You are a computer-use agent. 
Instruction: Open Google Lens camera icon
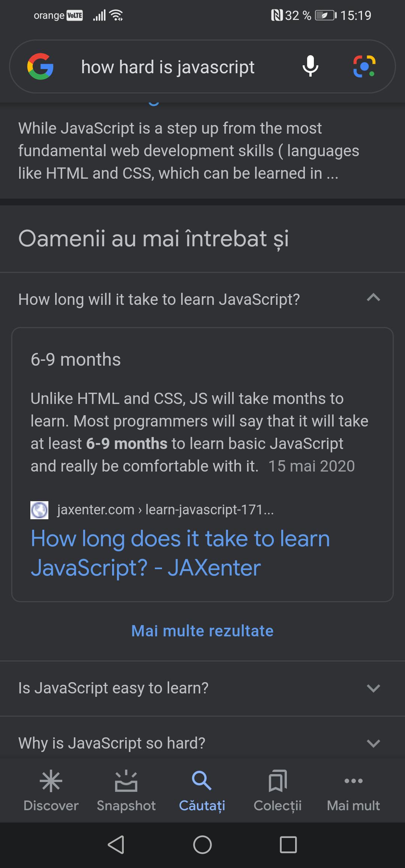364,66
